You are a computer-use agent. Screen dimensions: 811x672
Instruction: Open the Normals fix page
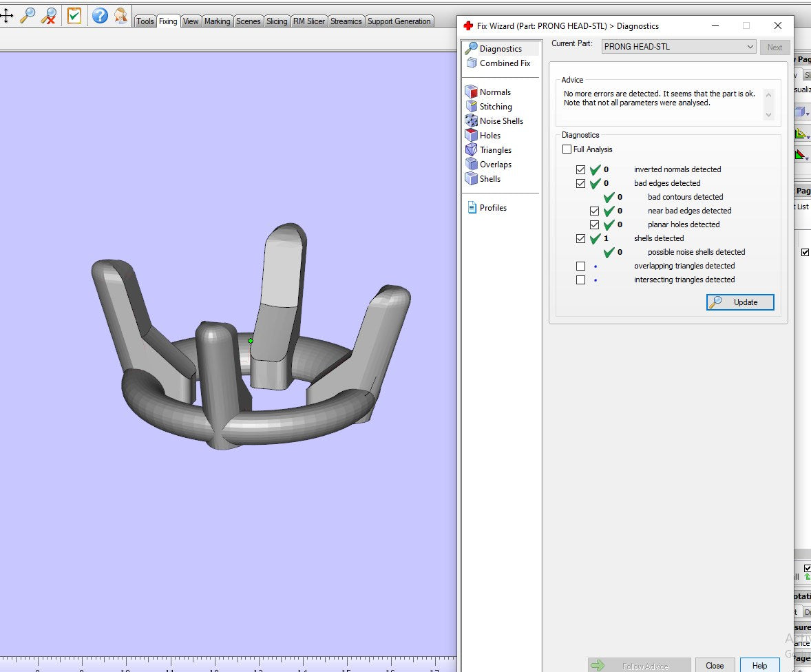coord(494,92)
